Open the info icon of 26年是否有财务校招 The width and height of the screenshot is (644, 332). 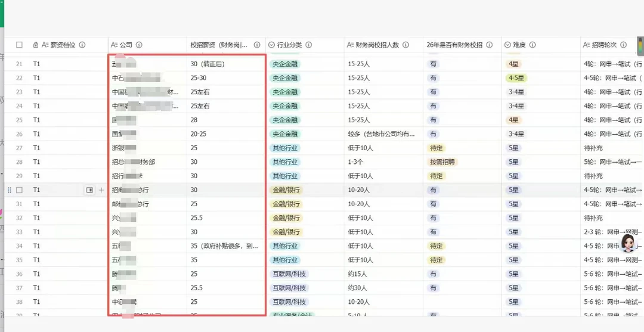pyautogui.click(x=489, y=45)
